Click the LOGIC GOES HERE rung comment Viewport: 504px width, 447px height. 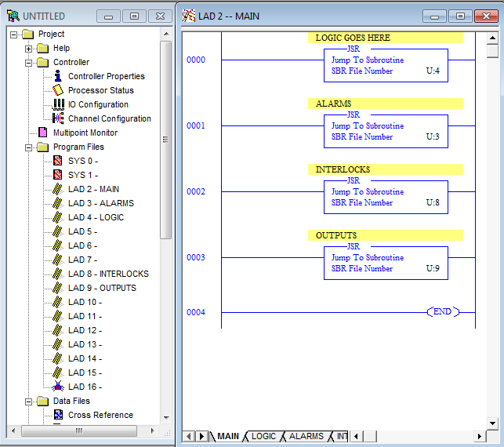[386, 38]
